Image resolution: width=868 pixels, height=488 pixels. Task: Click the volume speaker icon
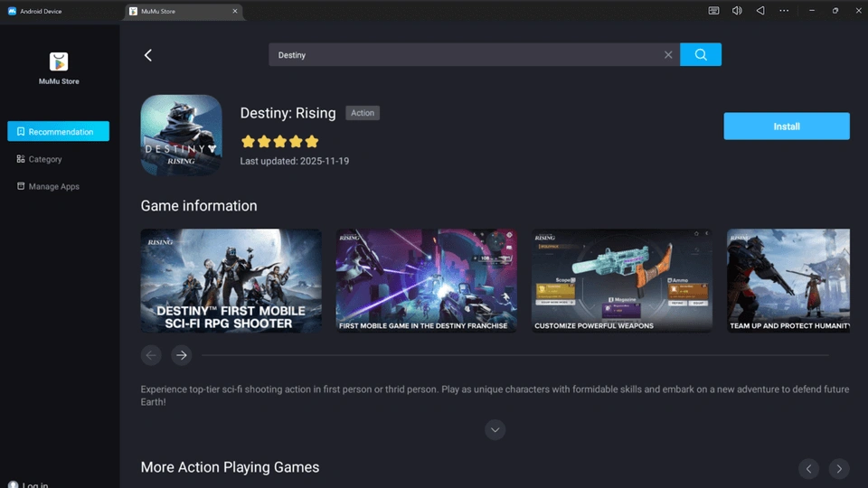point(737,11)
